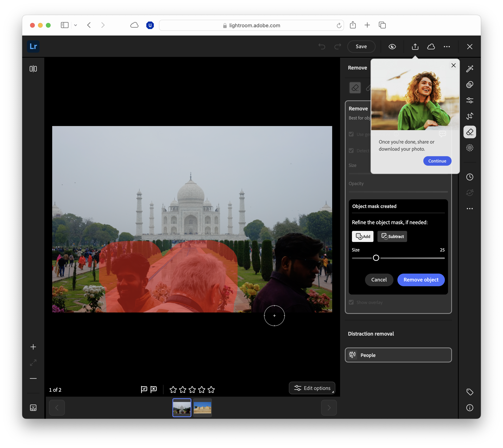
Task: Click Save button
Action: [361, 47]
